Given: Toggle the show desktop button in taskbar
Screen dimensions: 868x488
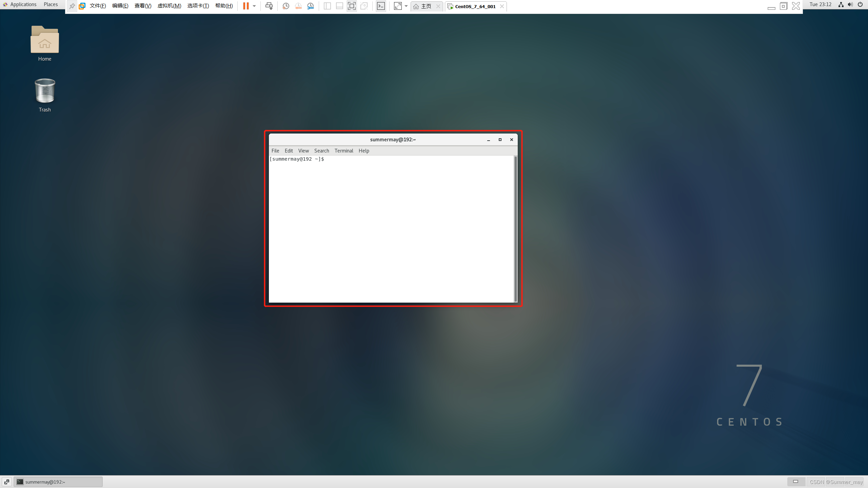Looking at the screenshot, I should coord(6,482).
